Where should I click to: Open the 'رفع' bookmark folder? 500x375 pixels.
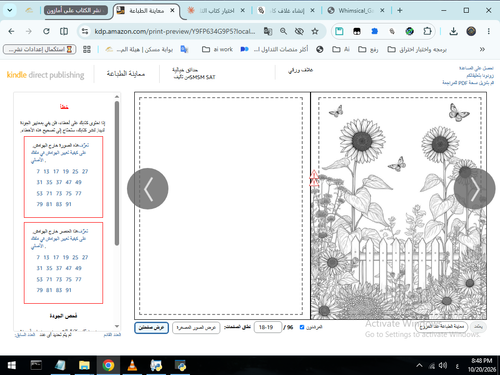pos(368,49)
